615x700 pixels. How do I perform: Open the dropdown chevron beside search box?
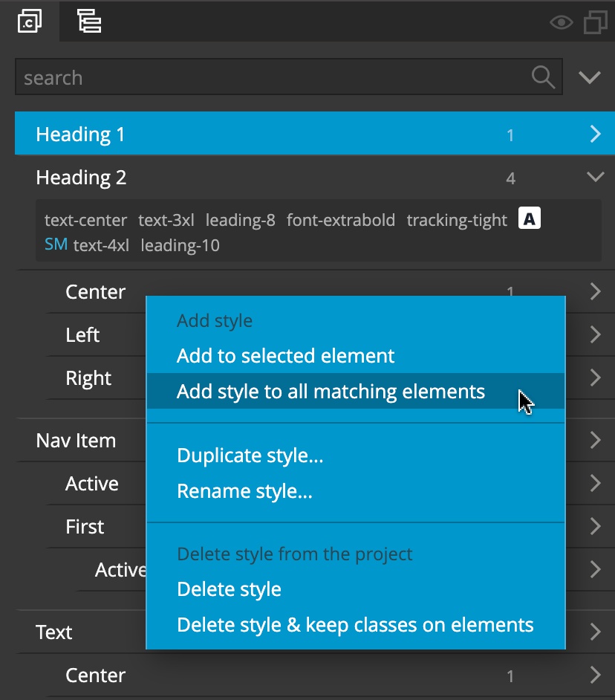pos(590,77)
